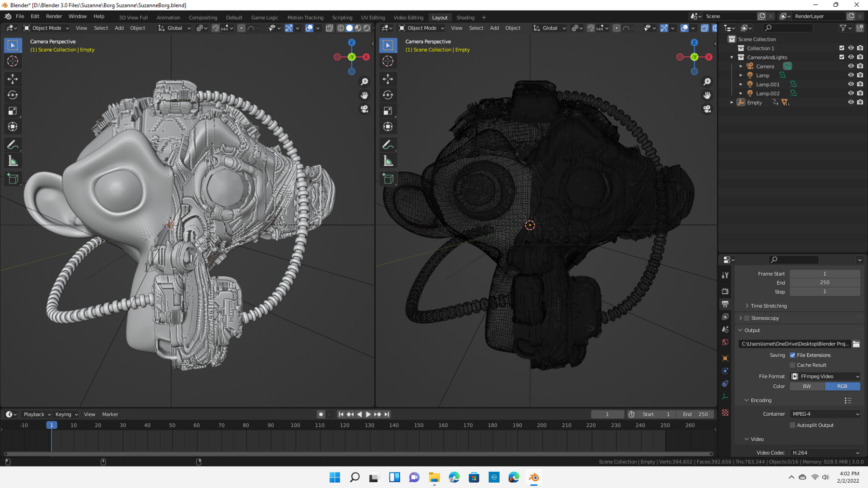Open the File Format dropdown showing FFmpeg Video
Image resolution: width=868 pixels, height=488 pixels.
click(x=825, y=376)
